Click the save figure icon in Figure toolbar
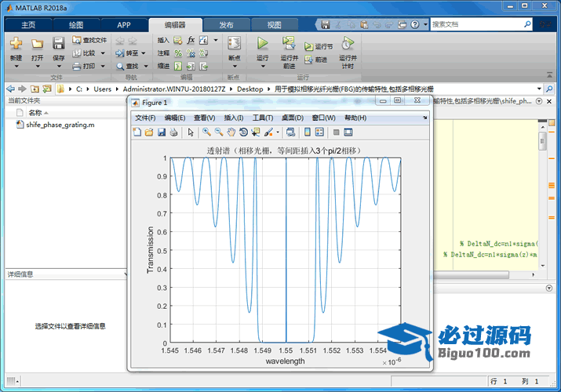This screenshot has width=561, height=392. coord(162,132)
